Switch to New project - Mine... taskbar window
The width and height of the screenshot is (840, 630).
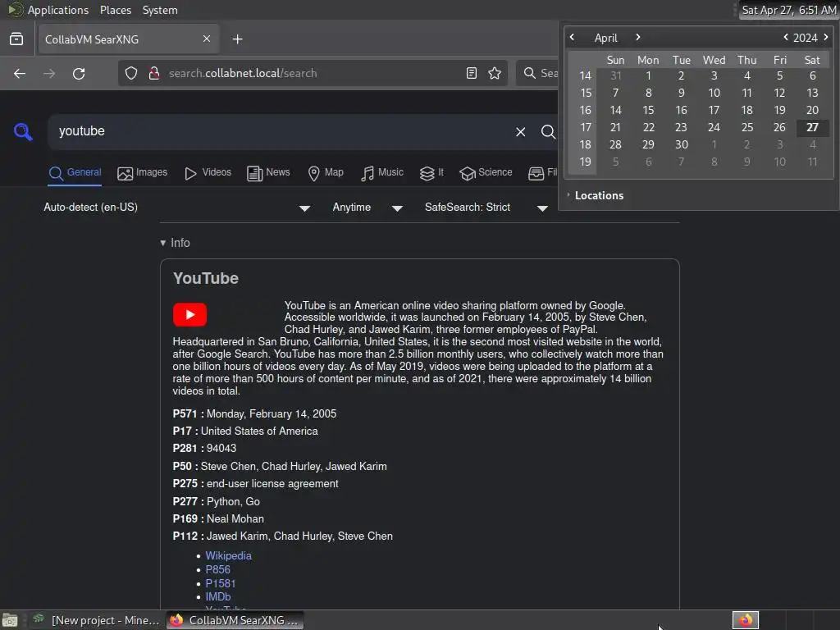[95, 620]
